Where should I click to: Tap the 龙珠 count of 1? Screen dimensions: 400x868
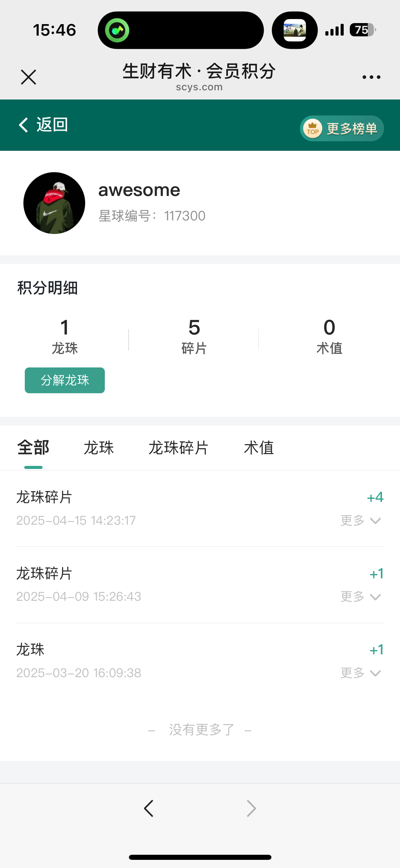click(x=64, y=328)
